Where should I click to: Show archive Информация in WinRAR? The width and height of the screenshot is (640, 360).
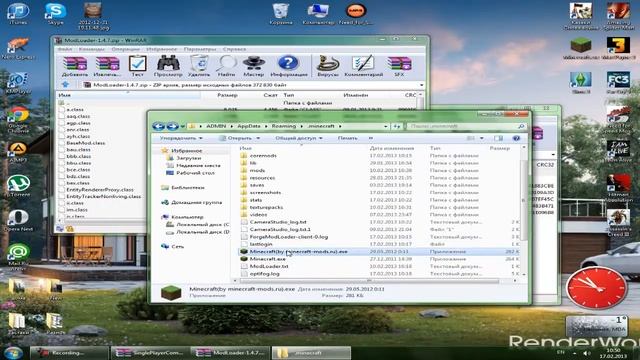[289, 67]
